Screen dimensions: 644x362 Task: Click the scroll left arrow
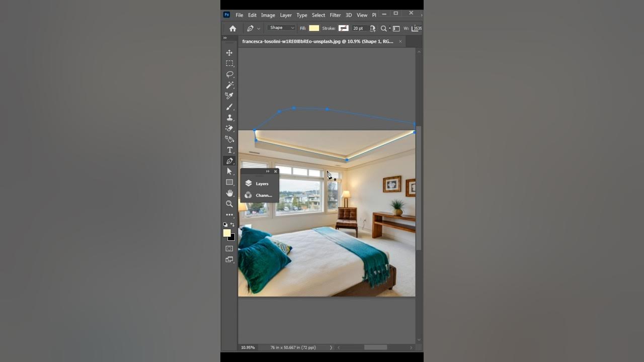click(x=339, y=347)
